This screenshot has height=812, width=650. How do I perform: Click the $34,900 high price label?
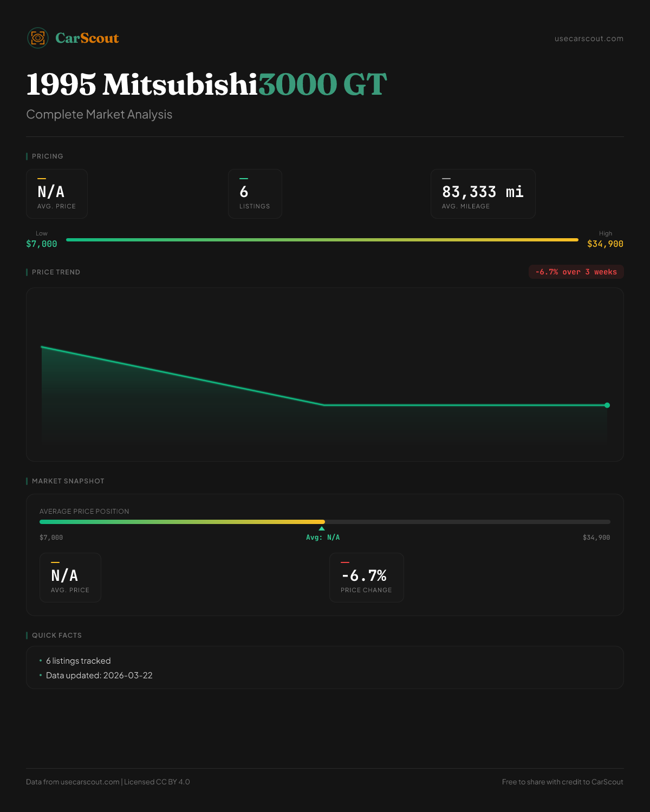(605, 244)
